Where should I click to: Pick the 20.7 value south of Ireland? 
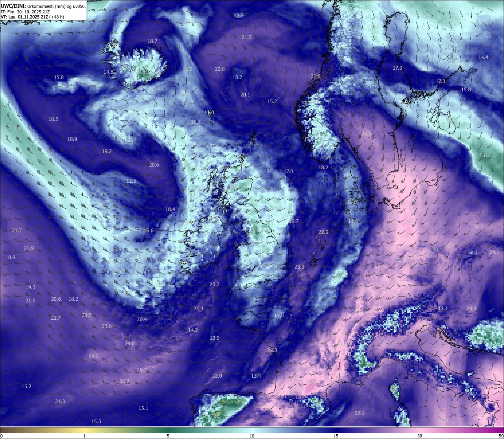tap(215, 284)
